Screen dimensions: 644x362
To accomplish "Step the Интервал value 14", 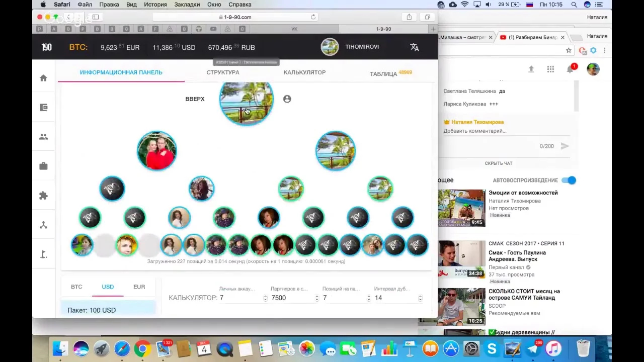I will (420, 298).
